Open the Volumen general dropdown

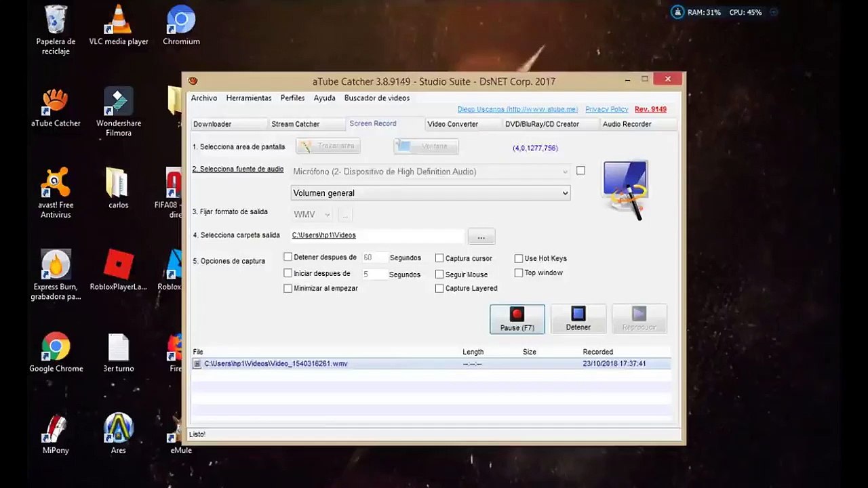click(431, 193)
